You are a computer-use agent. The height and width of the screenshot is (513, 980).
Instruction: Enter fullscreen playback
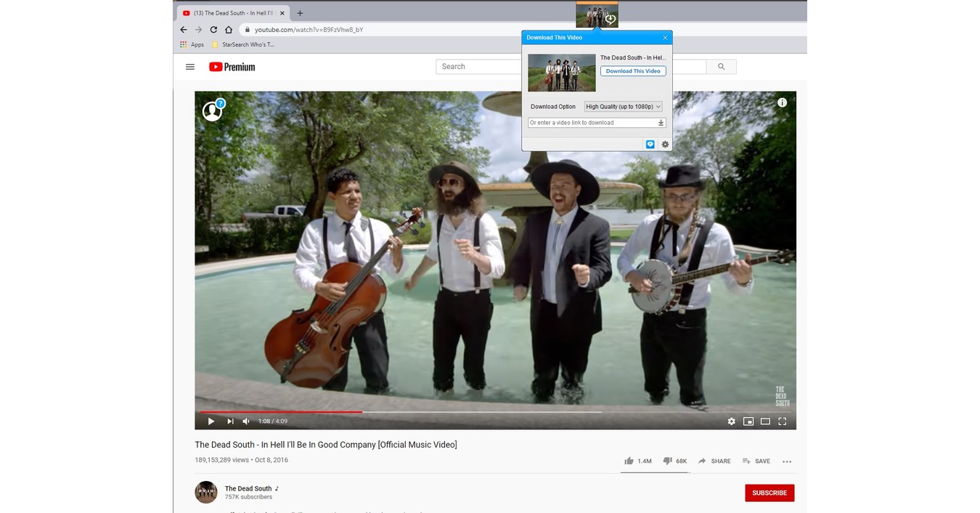click(782, 421)
